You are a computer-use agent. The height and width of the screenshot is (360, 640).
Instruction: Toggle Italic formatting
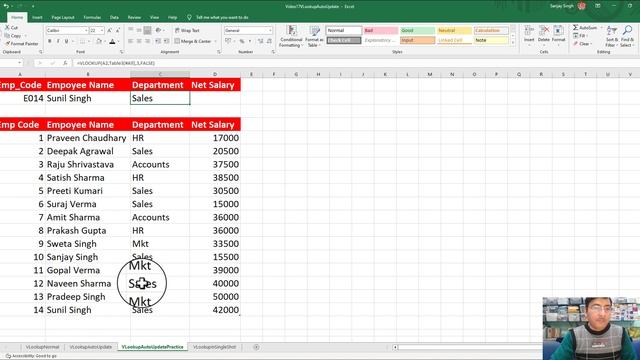58,41
